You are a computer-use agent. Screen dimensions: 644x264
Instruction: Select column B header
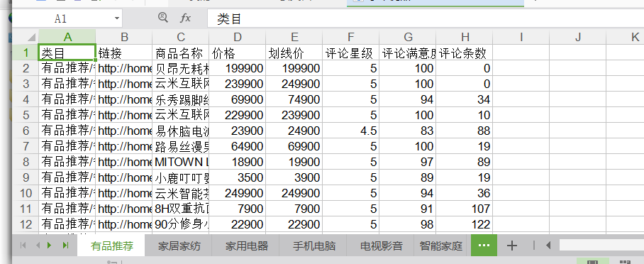124,37
